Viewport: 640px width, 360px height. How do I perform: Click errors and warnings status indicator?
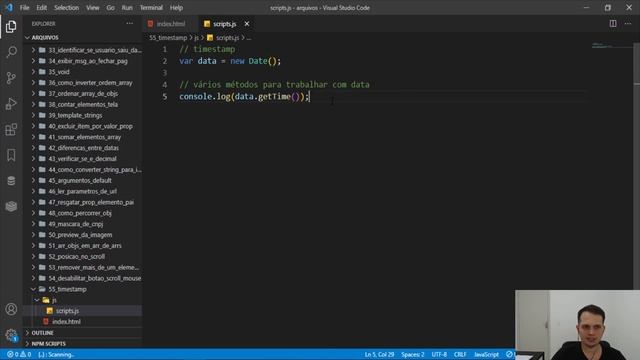19,354
